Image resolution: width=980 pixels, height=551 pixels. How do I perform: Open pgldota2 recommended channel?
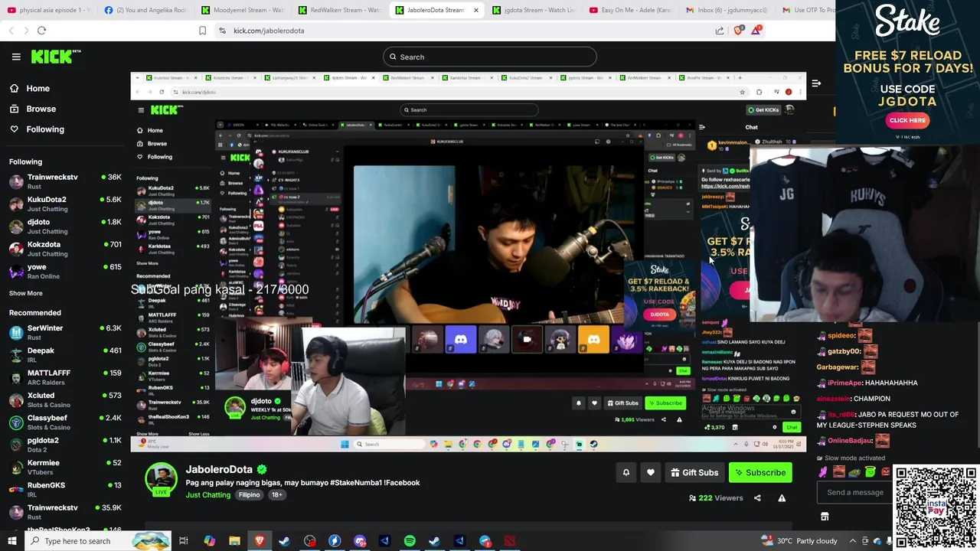(x=65, y=445)
